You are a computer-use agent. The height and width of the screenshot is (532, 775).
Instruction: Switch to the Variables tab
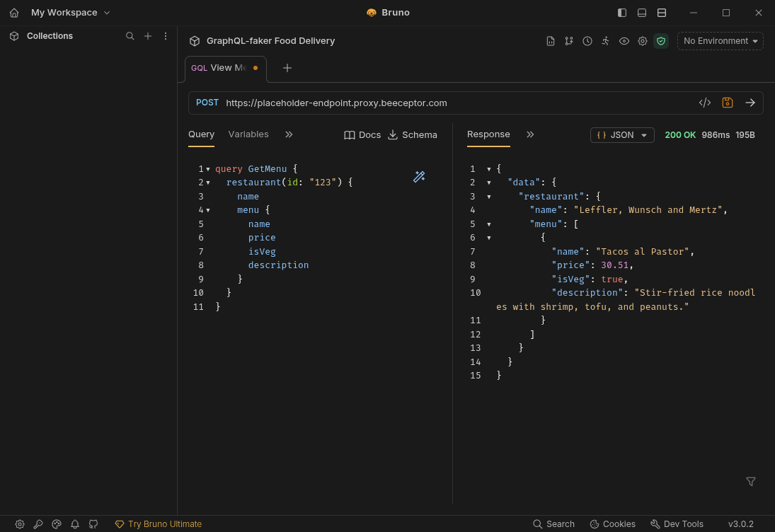click(248, 134)
